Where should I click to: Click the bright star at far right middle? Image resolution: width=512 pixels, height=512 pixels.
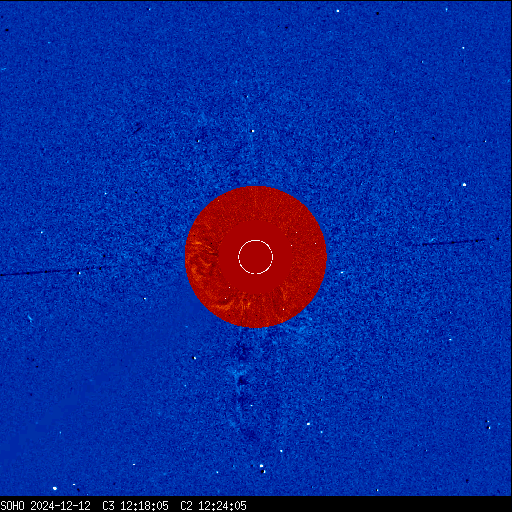464,184
